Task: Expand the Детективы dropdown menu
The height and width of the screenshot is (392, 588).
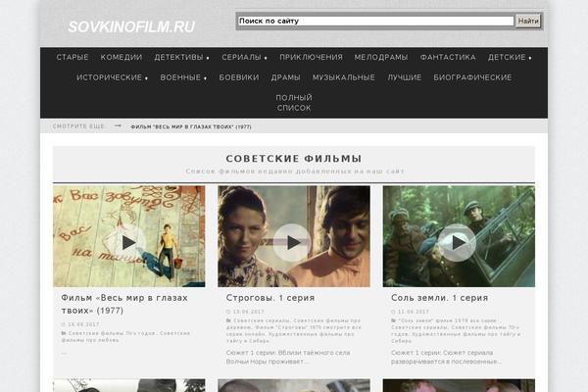Action: pos(182,57)
